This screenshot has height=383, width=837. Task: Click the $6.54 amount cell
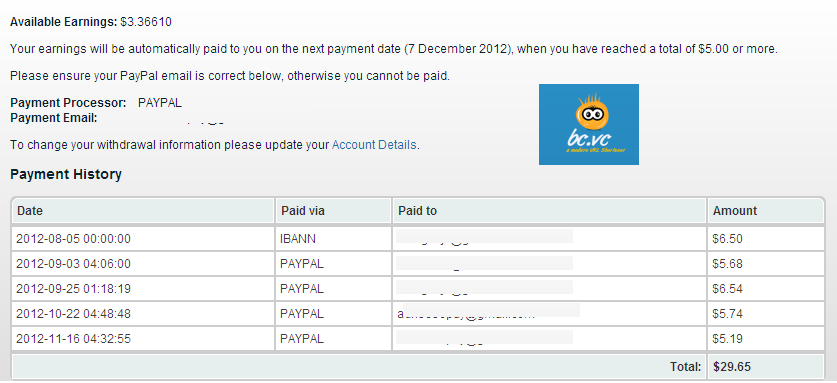point(765,289)
